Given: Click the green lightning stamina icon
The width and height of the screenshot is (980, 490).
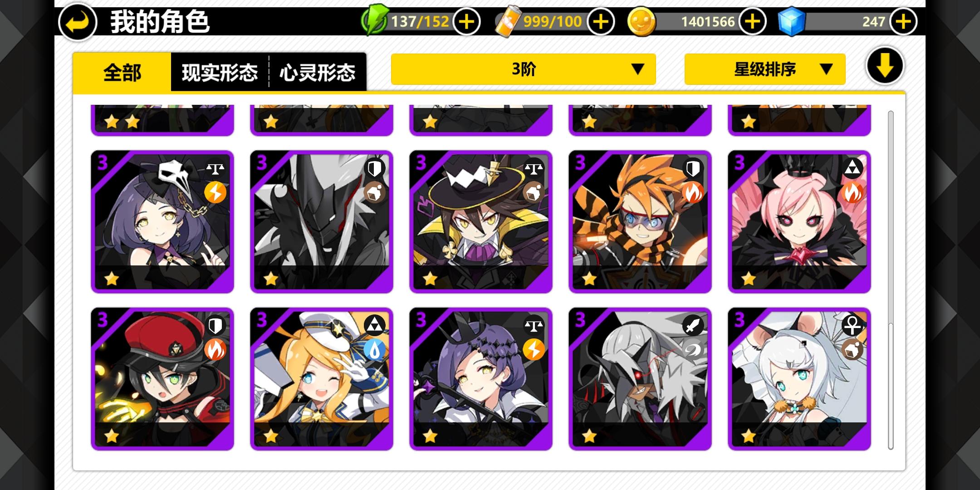Looking at the screenshot, I should click(375, 20).
